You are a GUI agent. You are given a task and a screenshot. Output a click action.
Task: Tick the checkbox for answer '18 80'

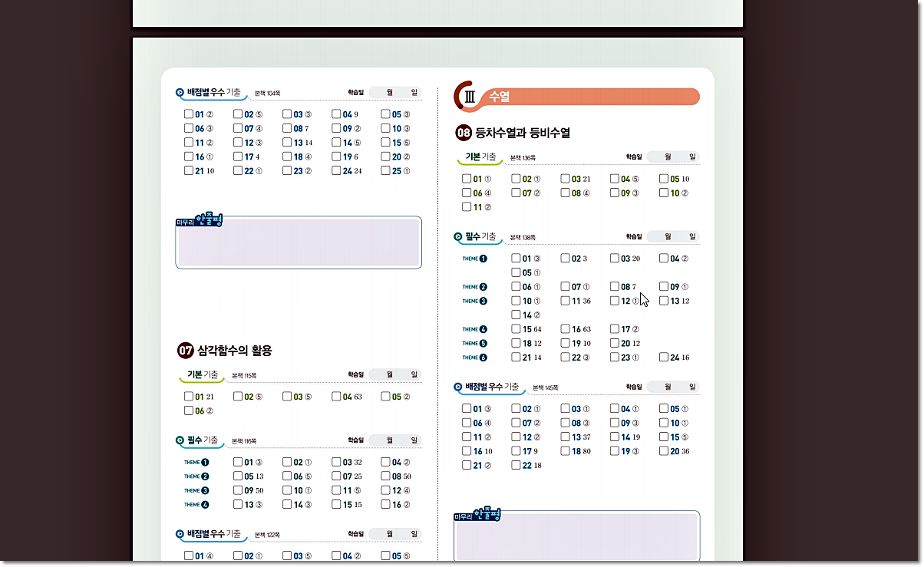[566, 451]
